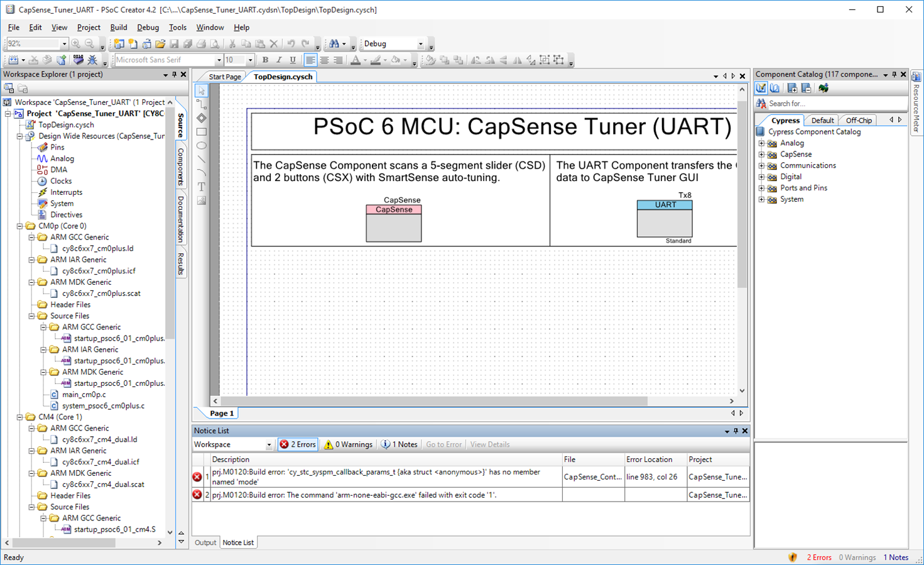Select the first build error row
The height and width of the screenshot is (565, 924).
point(377,477)
